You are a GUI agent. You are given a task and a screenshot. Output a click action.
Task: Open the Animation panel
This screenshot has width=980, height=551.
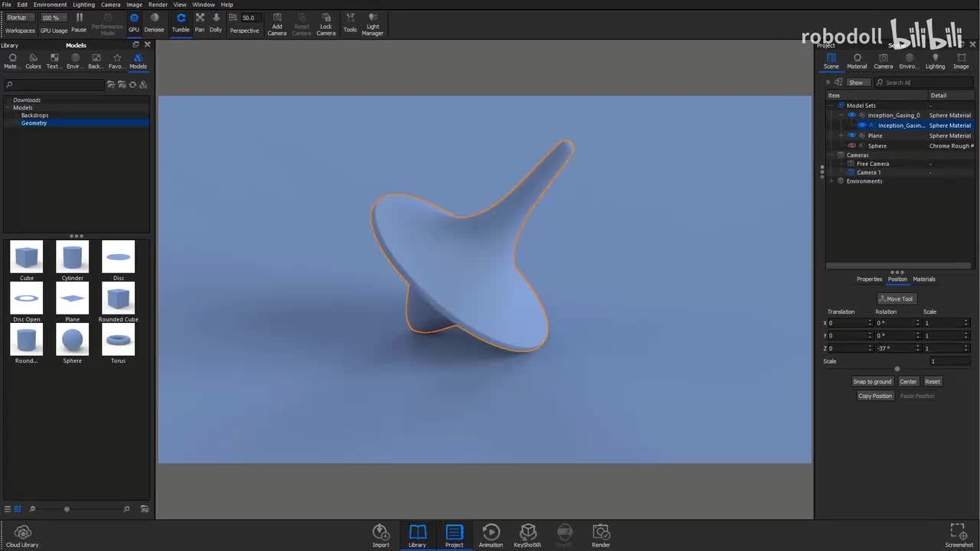[491, 536]
